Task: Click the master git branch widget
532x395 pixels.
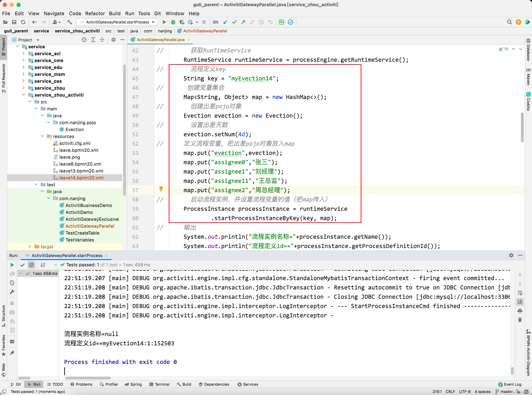Action: pos(505,391)
